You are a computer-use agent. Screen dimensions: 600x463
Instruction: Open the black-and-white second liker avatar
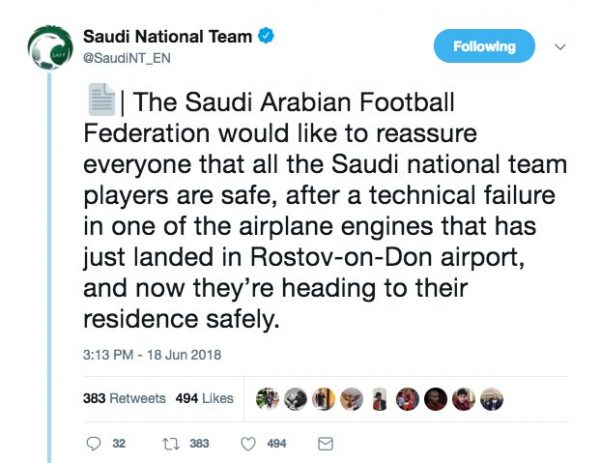(x=294, y=398)
